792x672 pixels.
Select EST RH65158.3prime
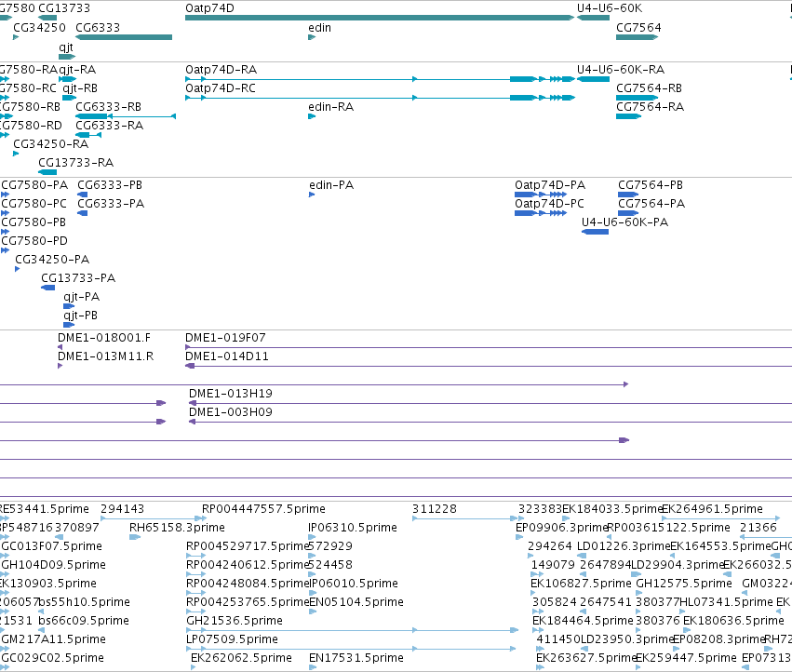tap(177, 528)
